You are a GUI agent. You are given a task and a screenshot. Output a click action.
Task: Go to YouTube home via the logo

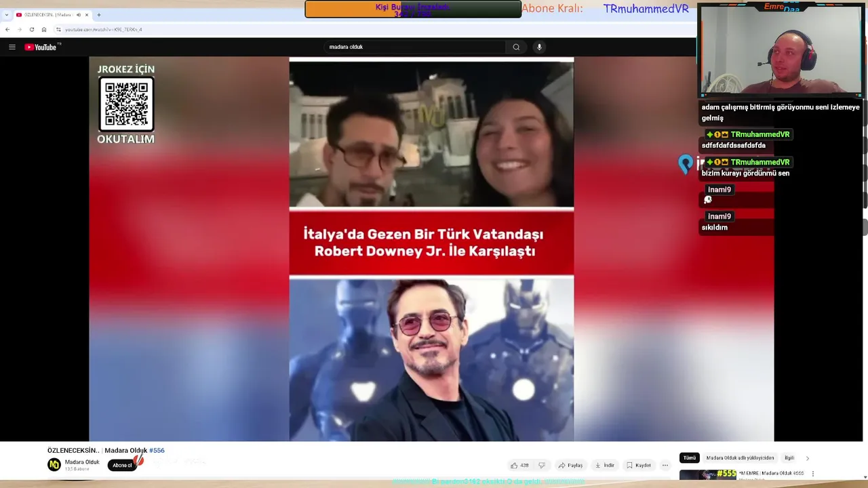(42, 47)
